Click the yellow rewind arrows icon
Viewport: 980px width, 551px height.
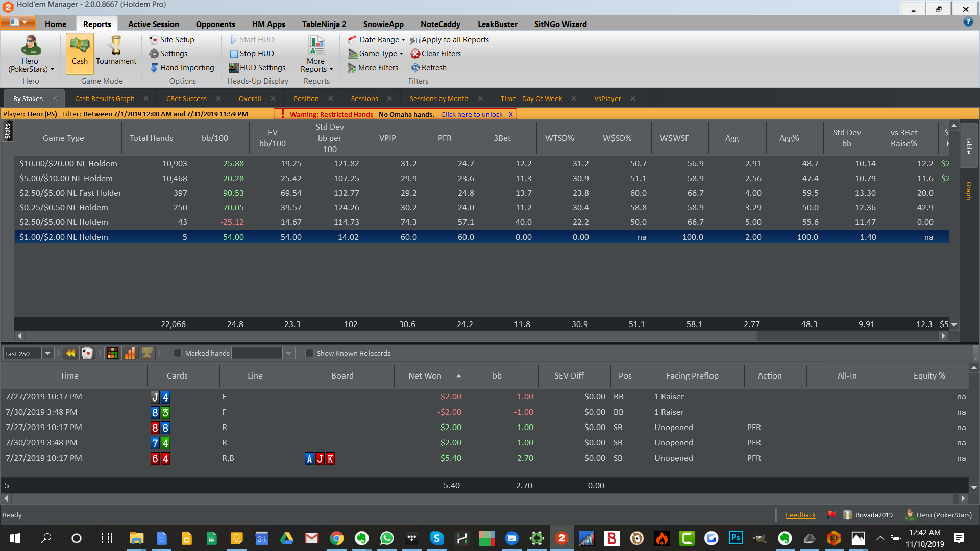pyautogui.click(x=70, y=353)
